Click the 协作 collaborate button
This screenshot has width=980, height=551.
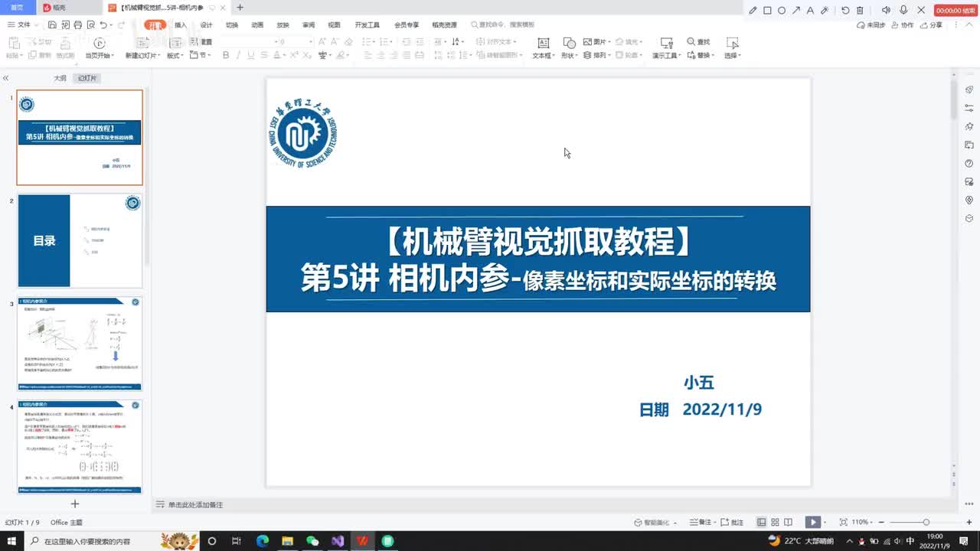pos(903,24)
